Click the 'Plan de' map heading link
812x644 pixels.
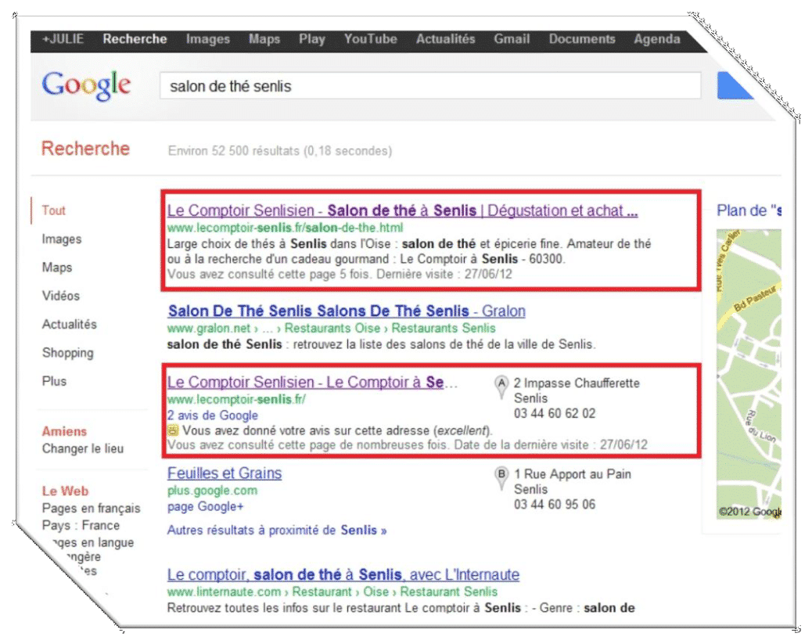pyautogui.click(x=749, y=210)
